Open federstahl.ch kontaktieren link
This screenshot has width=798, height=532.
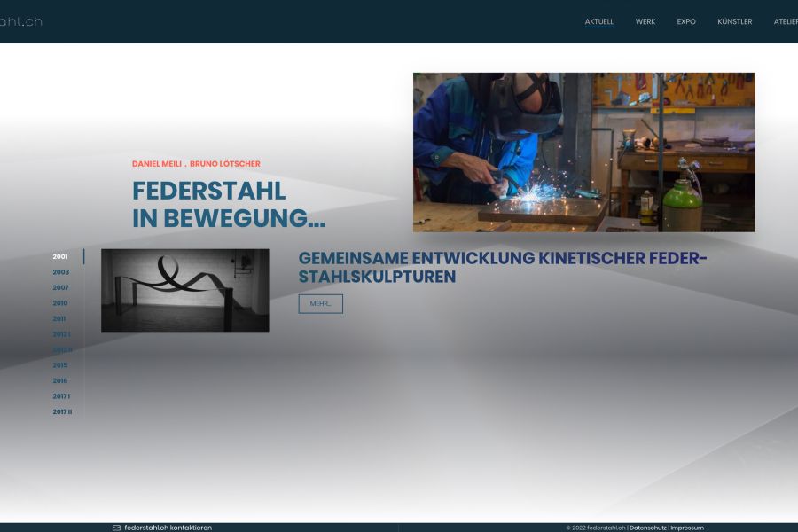pyautogui.click(x=168, y=528)
